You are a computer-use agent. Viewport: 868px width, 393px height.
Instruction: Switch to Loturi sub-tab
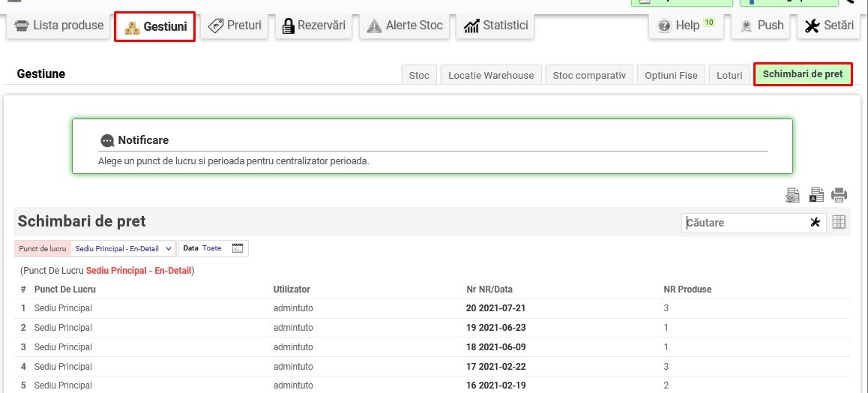[x=729, y=75]
